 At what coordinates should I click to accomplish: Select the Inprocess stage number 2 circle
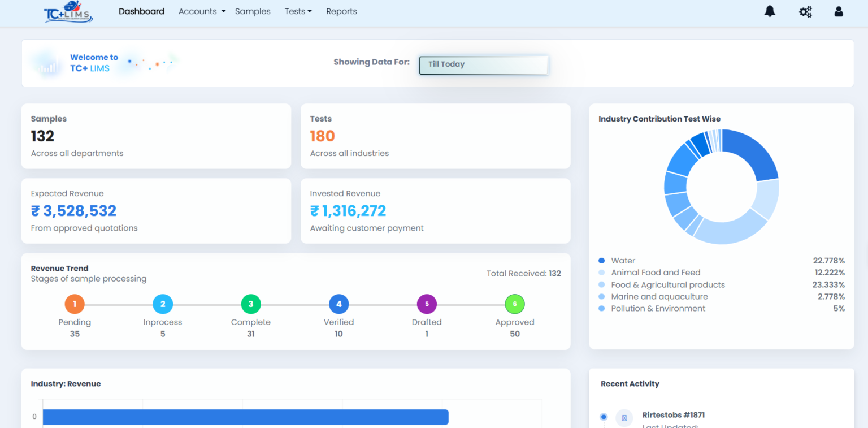coord(163,304)
